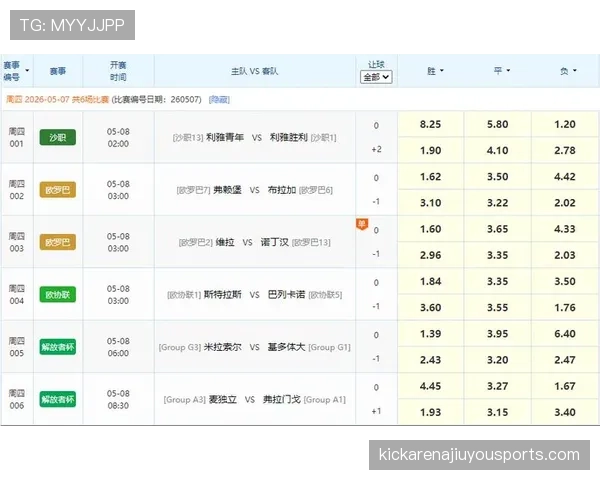Click the date row 周四 2026-05-07
Viewport: 600px width, 480px height.
[x=300, y=100]
